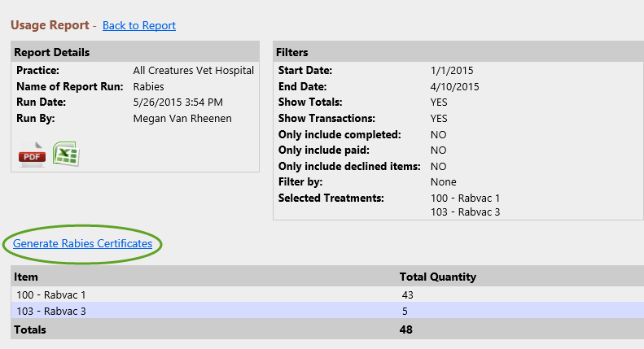This screenshot has height=349, width=644.
Task: Export the report to Excel
Action: (66, 154)
